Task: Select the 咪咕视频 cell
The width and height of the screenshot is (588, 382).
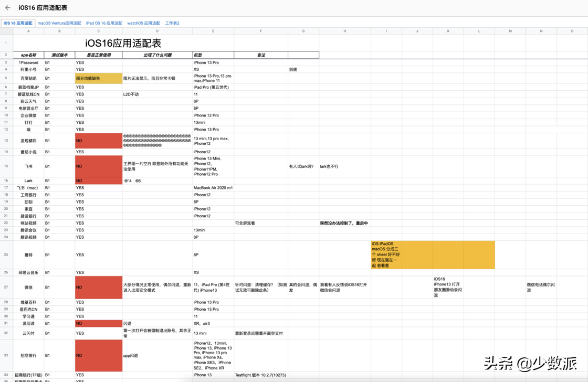Action: 28,223
